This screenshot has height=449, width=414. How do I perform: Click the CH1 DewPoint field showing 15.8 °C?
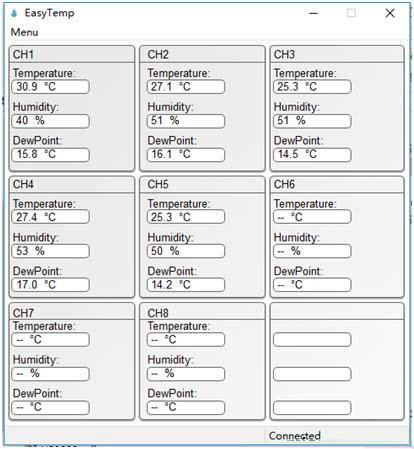click(51, 155)
